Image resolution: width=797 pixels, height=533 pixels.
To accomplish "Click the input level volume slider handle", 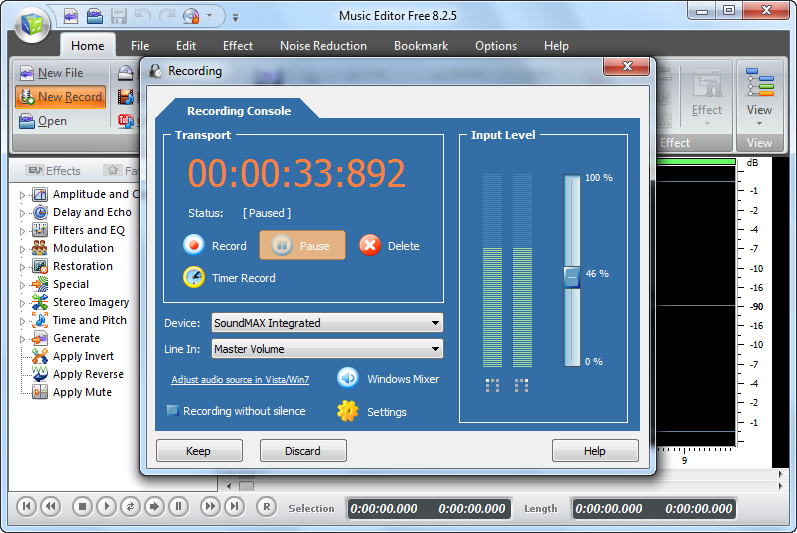I will pos(571,275).
